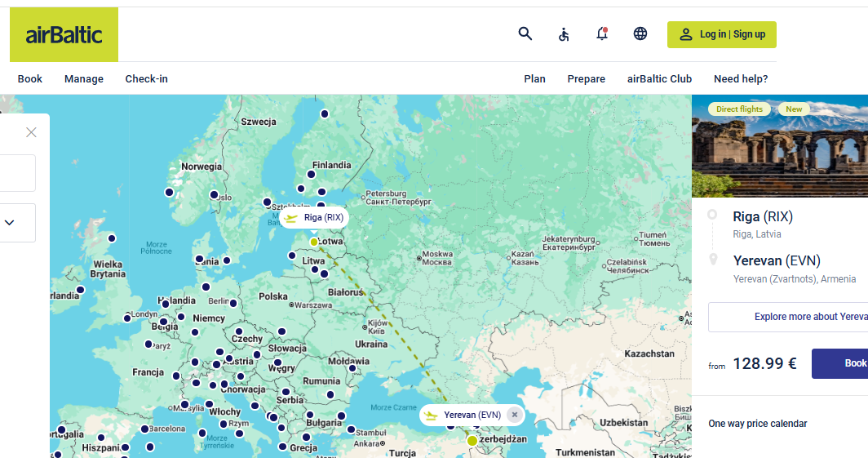Image resolution: width=868 pixels, height=458 pixels.
Task: Close the side panel with the X icon
Action: [x=32, y=132]
